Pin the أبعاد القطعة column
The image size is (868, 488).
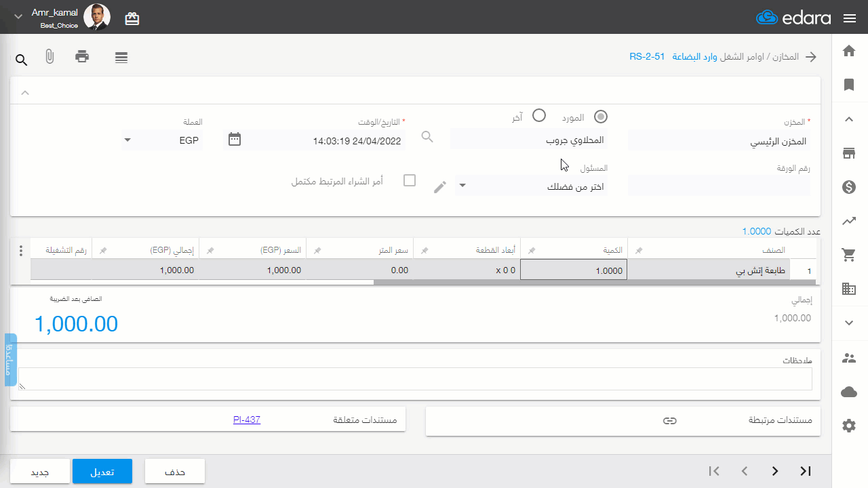click(x=425, y=251)
